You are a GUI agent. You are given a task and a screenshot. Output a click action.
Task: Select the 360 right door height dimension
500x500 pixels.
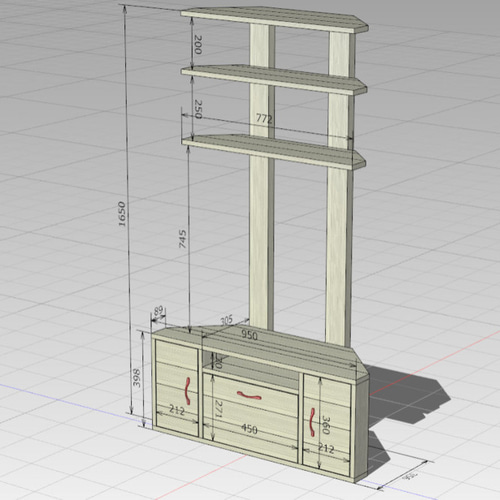[x=326, y=425]
